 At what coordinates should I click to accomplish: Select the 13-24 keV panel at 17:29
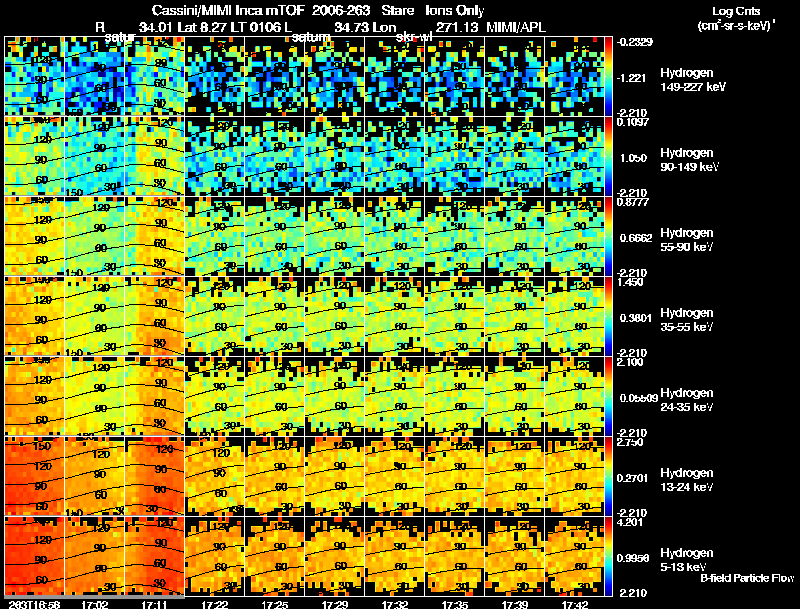335,476
